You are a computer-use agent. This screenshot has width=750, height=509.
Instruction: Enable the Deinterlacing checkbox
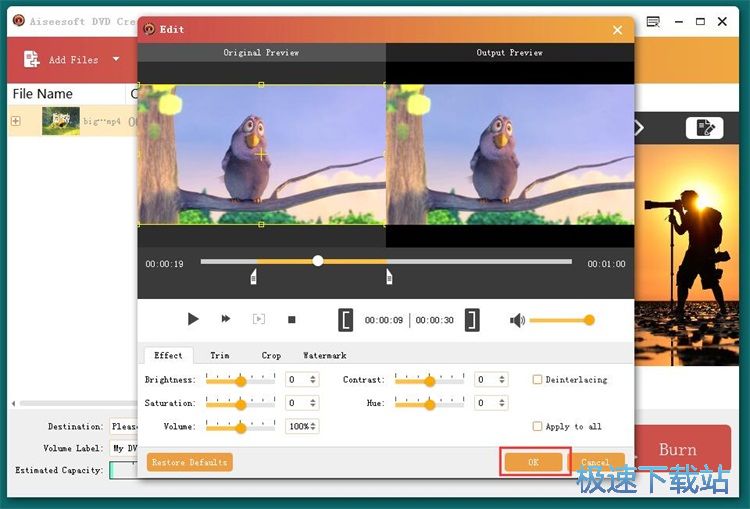tap(537, 379)
